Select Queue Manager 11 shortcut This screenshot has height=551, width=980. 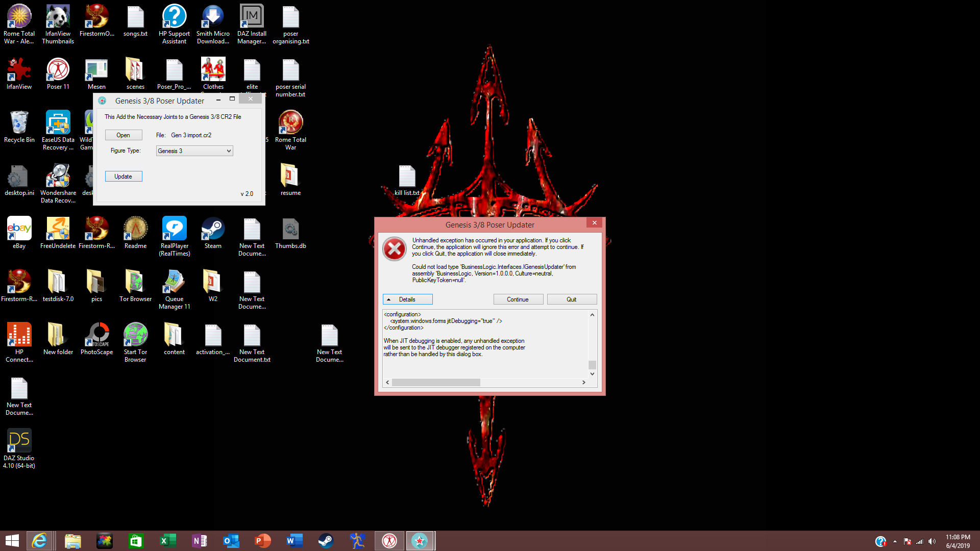point(175,289)
